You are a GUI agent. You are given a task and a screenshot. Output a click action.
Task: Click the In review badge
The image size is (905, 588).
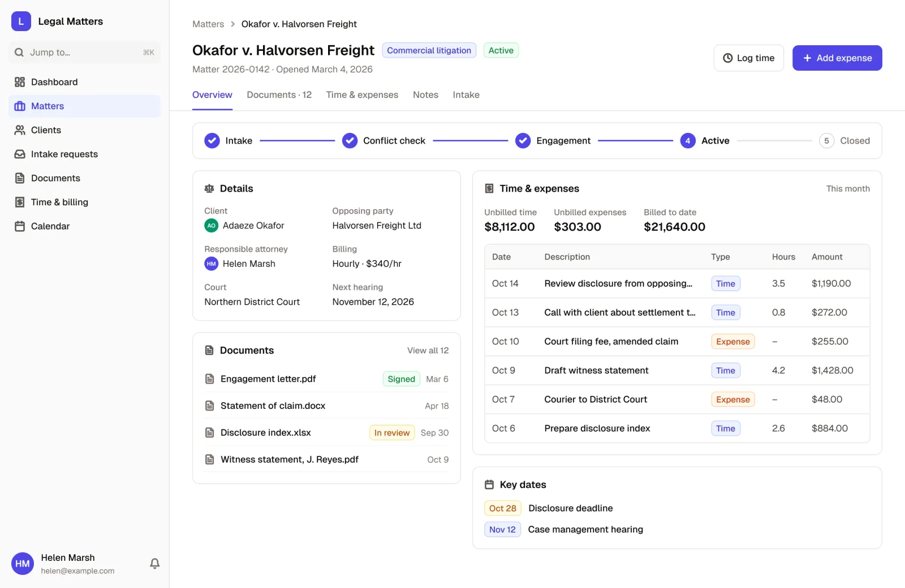click(x=392, y=433)
